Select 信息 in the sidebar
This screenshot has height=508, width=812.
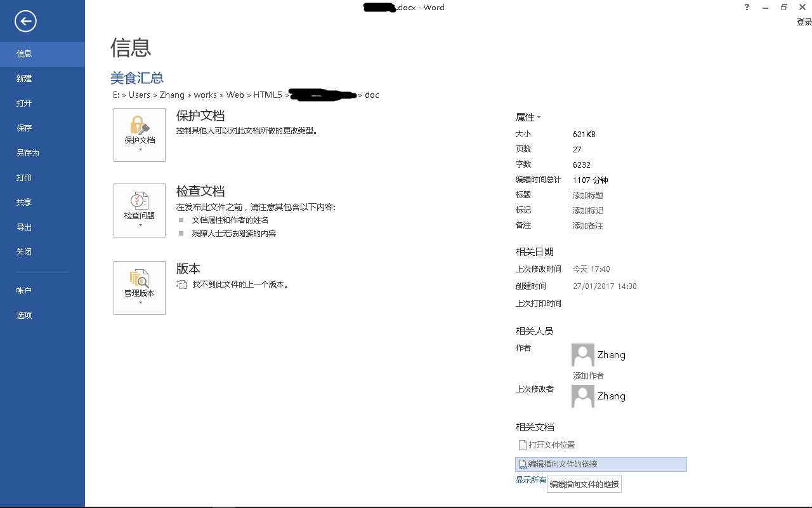(x=43, y=54)
